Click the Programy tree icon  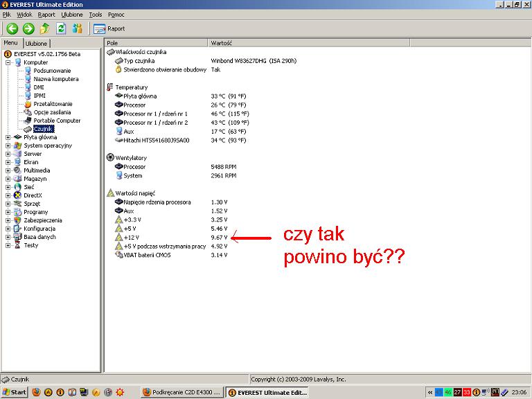click(x=17, y=212)
